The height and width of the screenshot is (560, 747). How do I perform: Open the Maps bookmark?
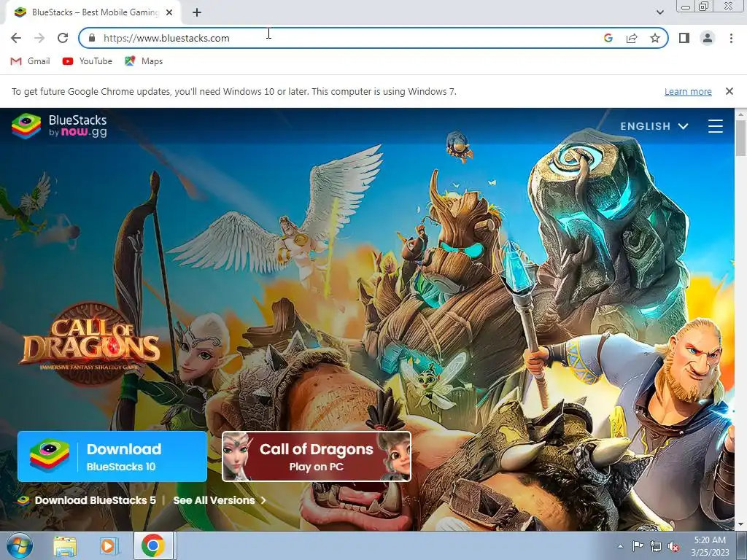click(x=144, y=61)
